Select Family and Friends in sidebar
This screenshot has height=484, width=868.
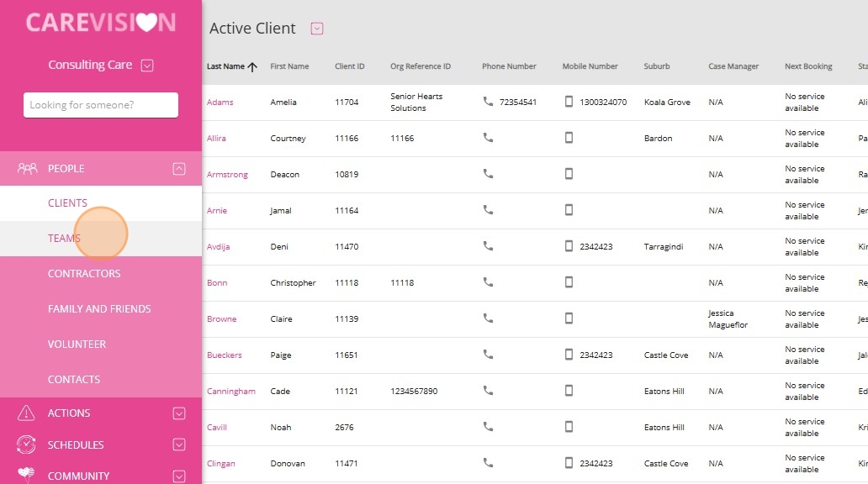pos(99,309)
